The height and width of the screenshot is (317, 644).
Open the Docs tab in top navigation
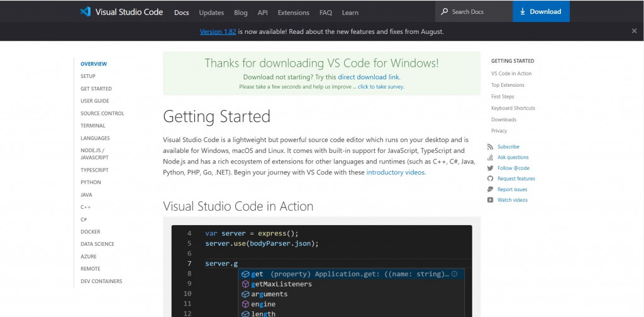(182, 13)
